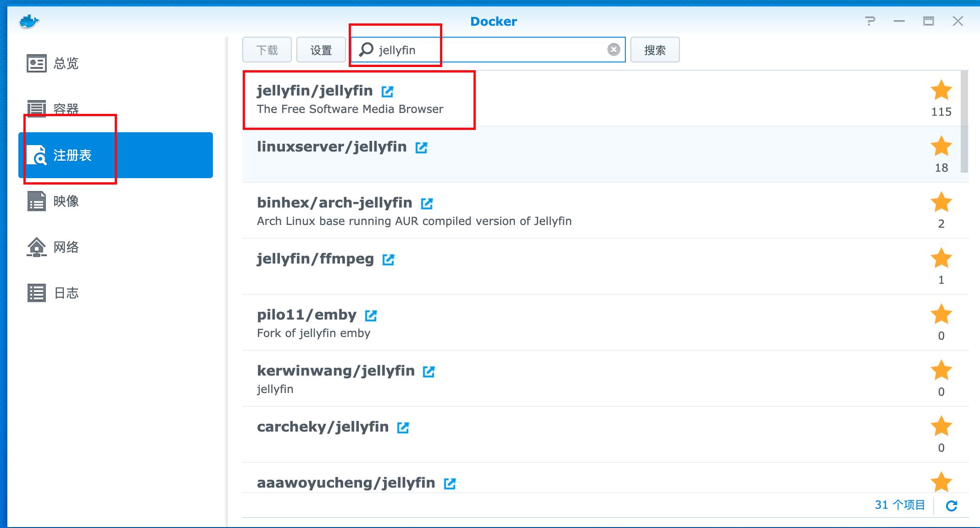Click the Search (搜索) button
980x528 pixels.
655,50
